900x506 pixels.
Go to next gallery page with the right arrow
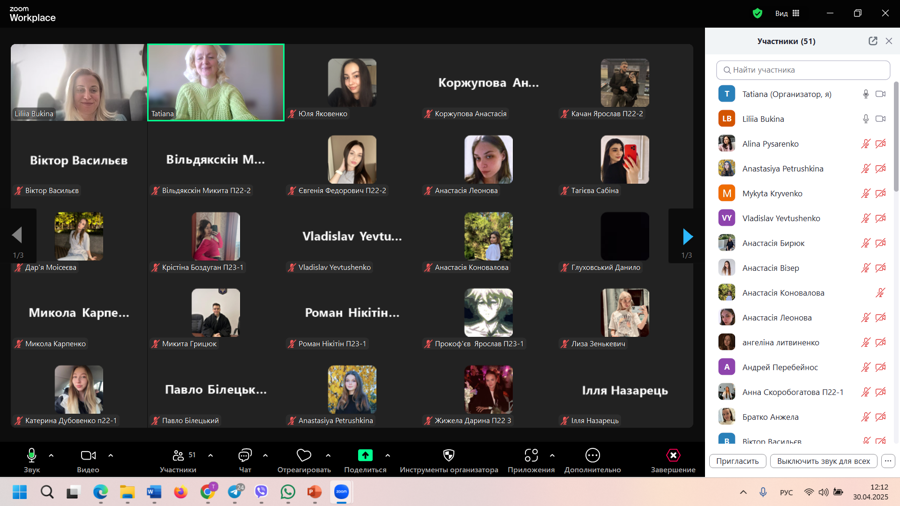coord(687,236)
